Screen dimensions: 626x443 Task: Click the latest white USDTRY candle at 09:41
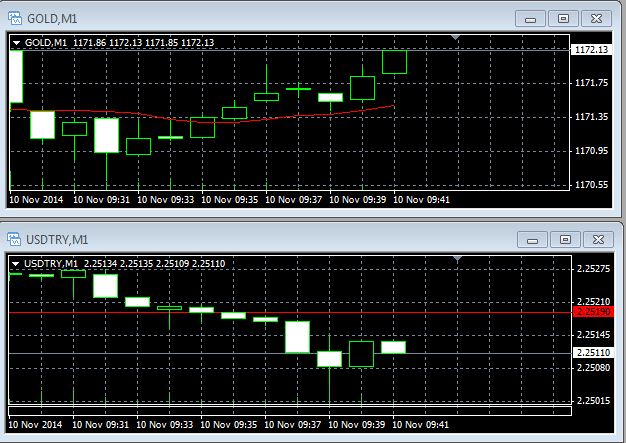[x=393, y=347]
